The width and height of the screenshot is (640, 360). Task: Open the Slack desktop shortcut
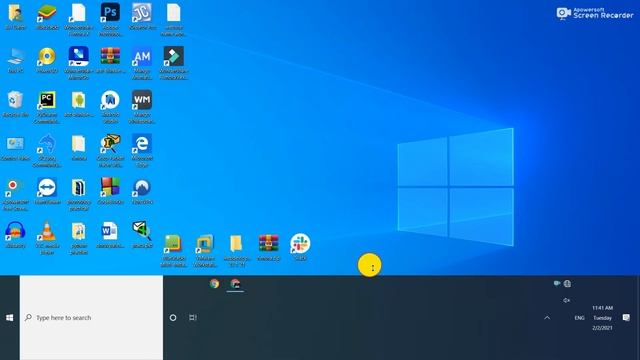pyautogui.click(x=300, y=247)
